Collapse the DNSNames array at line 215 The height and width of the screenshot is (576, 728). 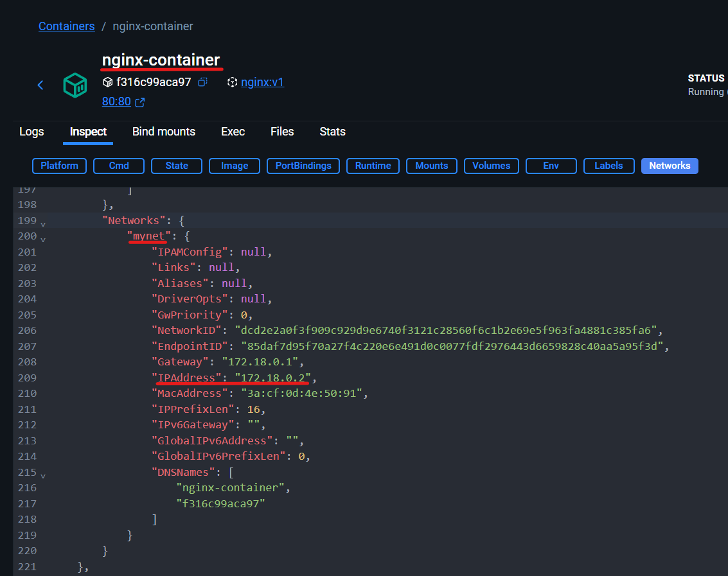43,476
